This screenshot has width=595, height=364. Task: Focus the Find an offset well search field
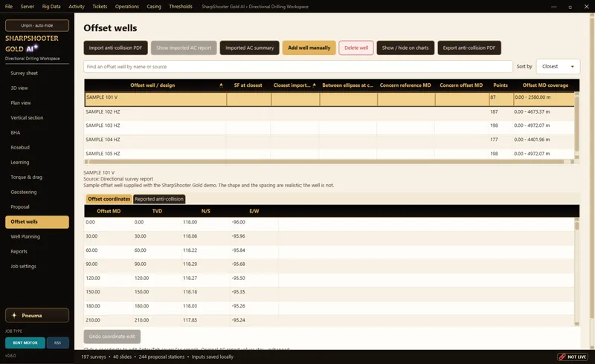[298, 66]
